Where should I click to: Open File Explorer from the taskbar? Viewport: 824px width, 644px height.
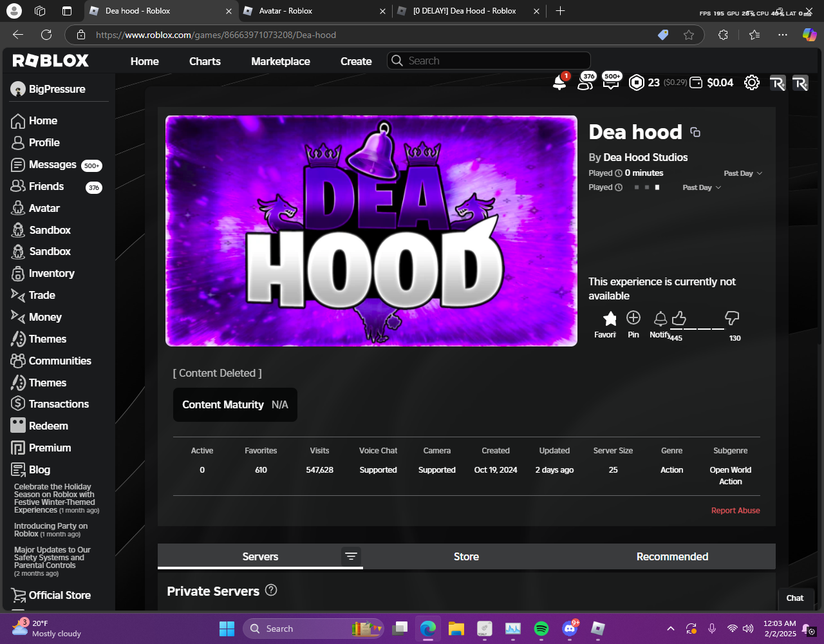456,629
